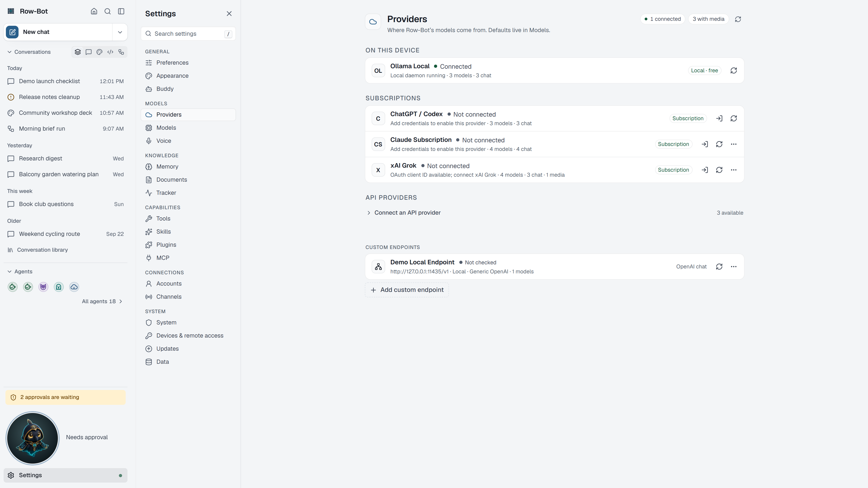Collapse the Agents section
The width and height of the screenshot is (868, 488).
pos(20,271)
